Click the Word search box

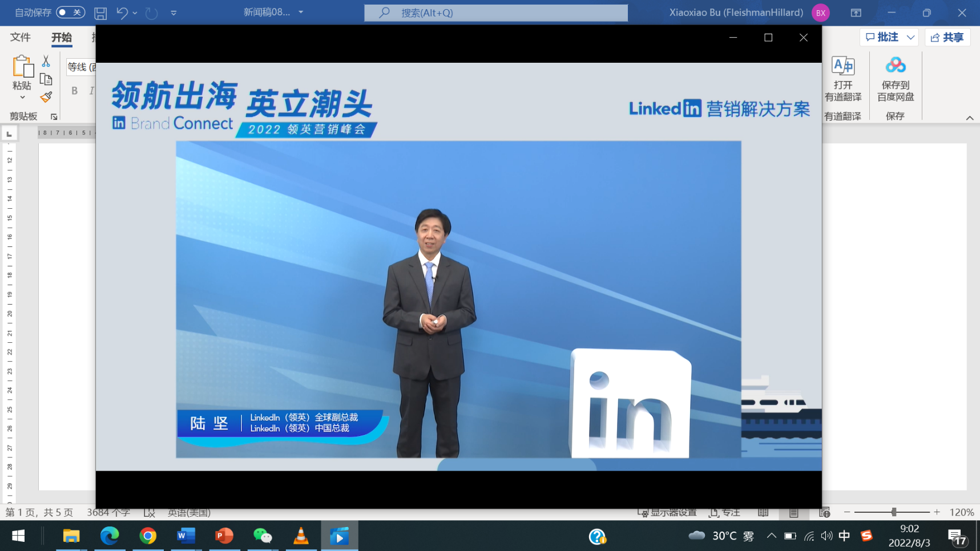tap(496, 13)
